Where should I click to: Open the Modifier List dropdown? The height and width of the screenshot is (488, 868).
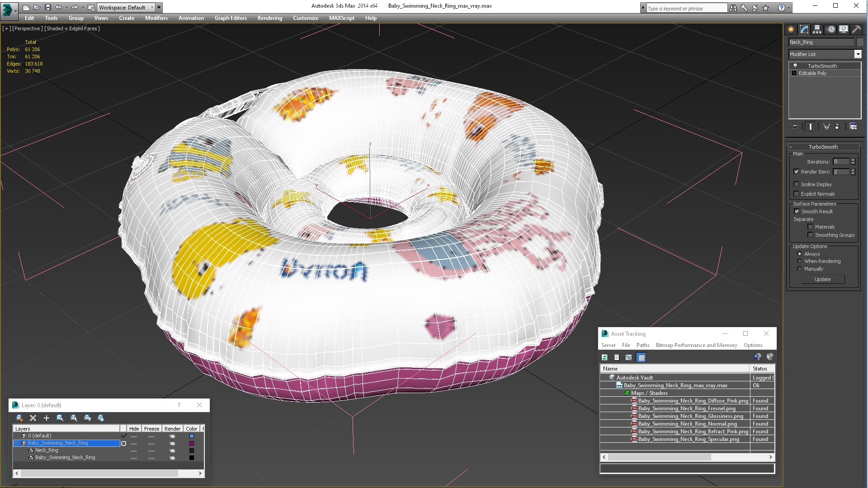[858, 54]
